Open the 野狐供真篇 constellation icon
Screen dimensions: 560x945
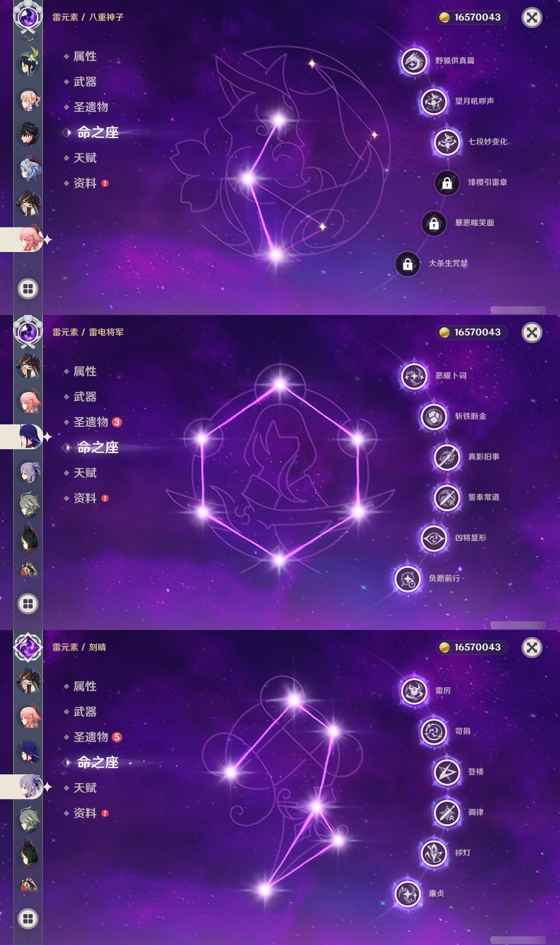pos(413,60)
